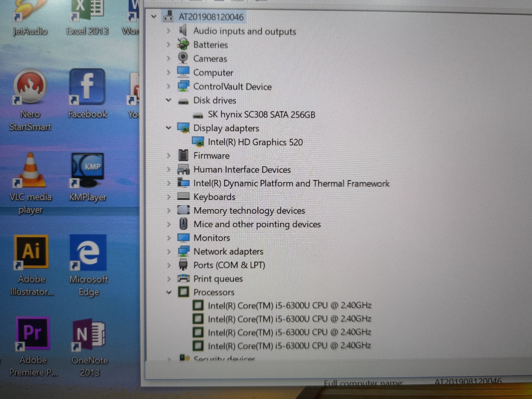Click the Cameras category camera icon

183,58
